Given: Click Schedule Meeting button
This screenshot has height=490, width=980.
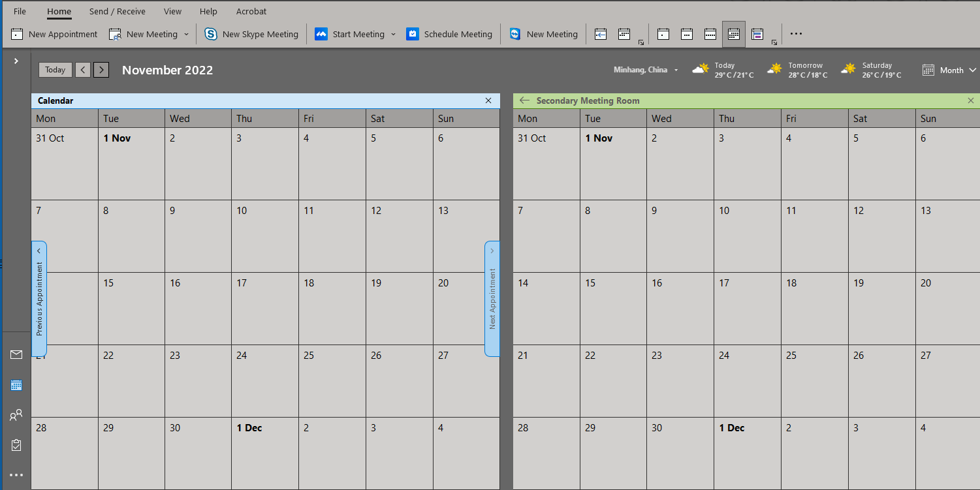Looking at the screenshot, I should pyautogui.click(x=449, y=34).
